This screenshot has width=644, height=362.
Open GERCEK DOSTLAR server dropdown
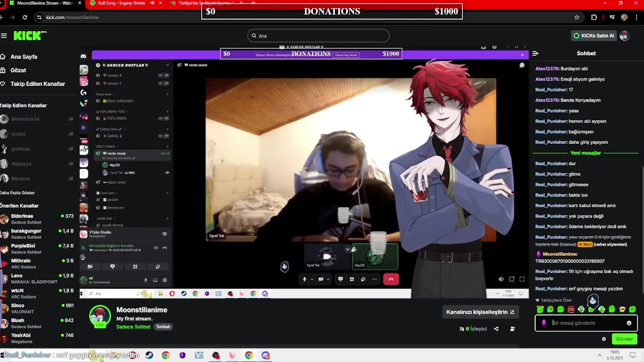pyautogui.click(x=168, y=65)
